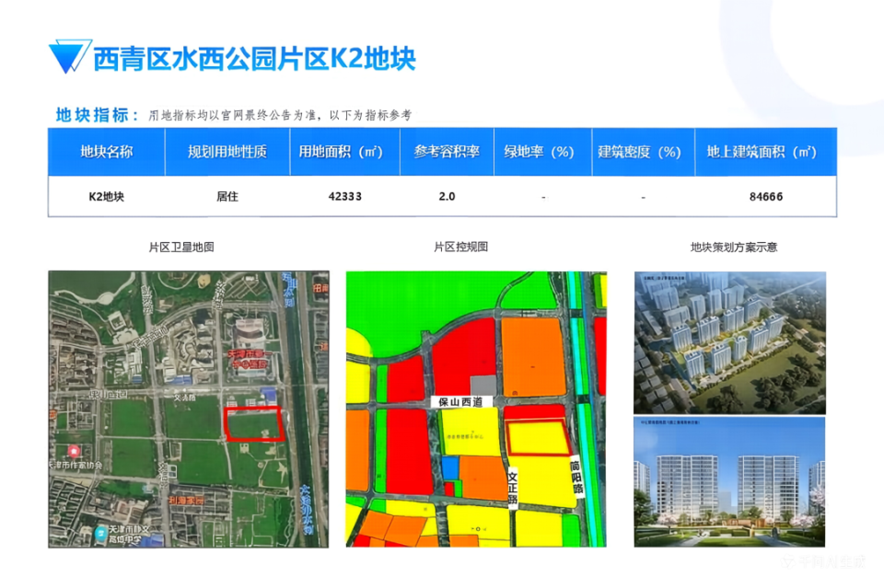Viewport: 884px width, 588px height.
Task: Click the 片区控规图 caption
Action: [461, 247]
